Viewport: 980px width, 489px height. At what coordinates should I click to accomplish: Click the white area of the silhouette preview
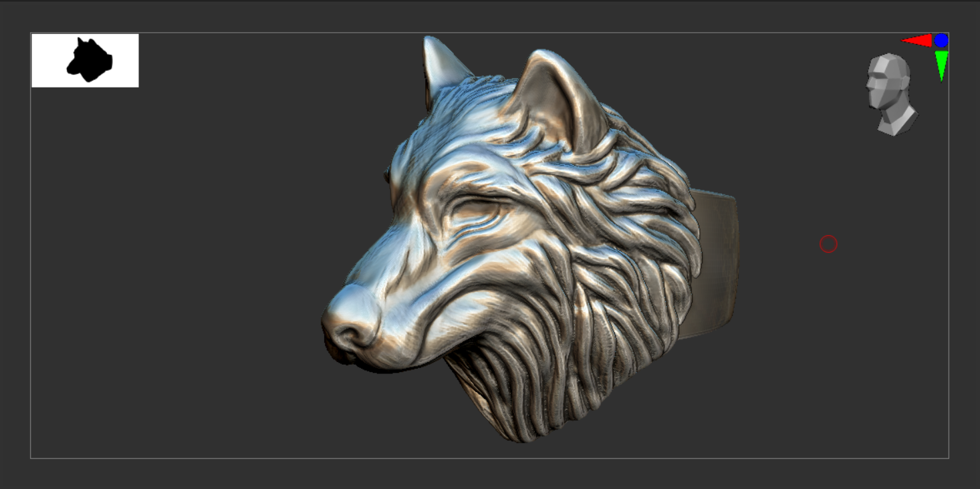[x=47, y=73]
